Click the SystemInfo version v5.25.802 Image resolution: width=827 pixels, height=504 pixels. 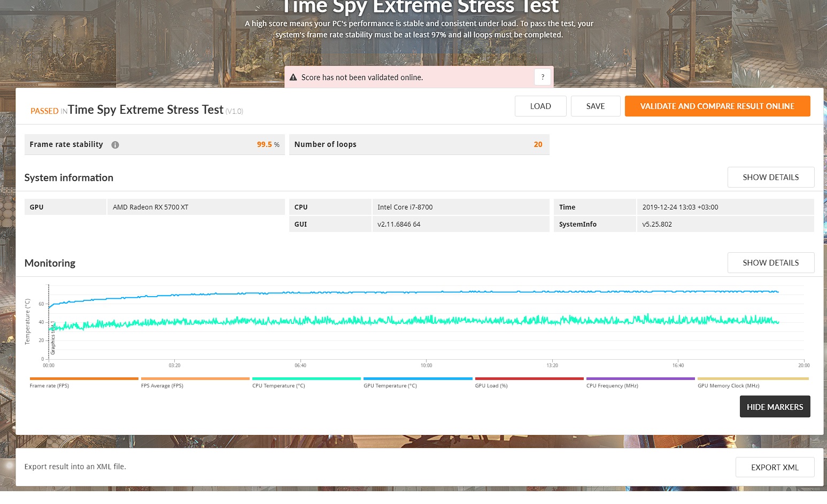[x=657, y=224]
